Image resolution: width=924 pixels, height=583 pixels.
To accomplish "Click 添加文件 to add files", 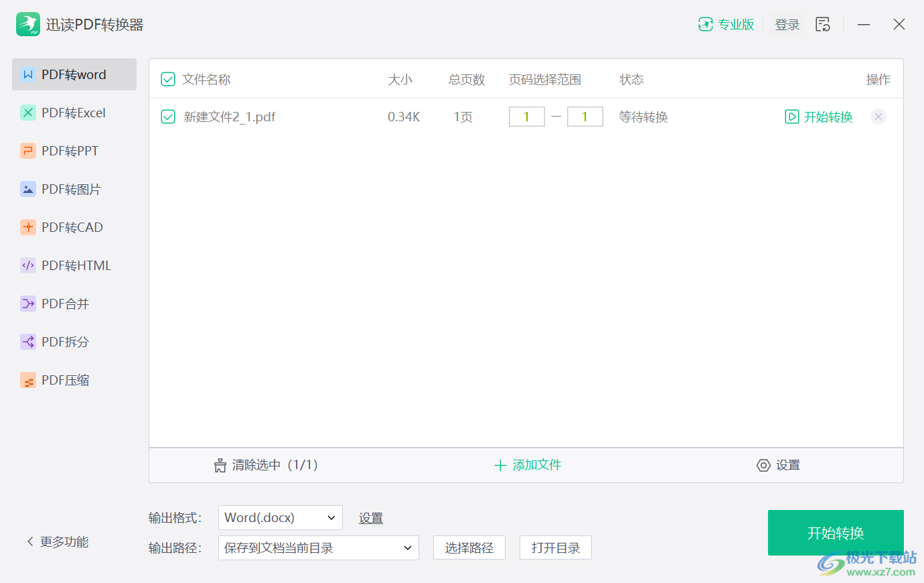I will (528, 465).
